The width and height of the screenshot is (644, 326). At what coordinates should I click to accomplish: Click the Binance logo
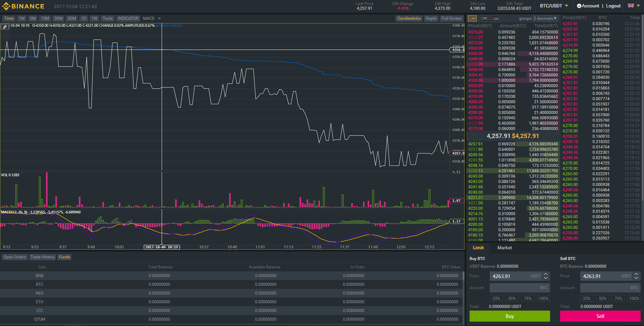click(23, 6)
